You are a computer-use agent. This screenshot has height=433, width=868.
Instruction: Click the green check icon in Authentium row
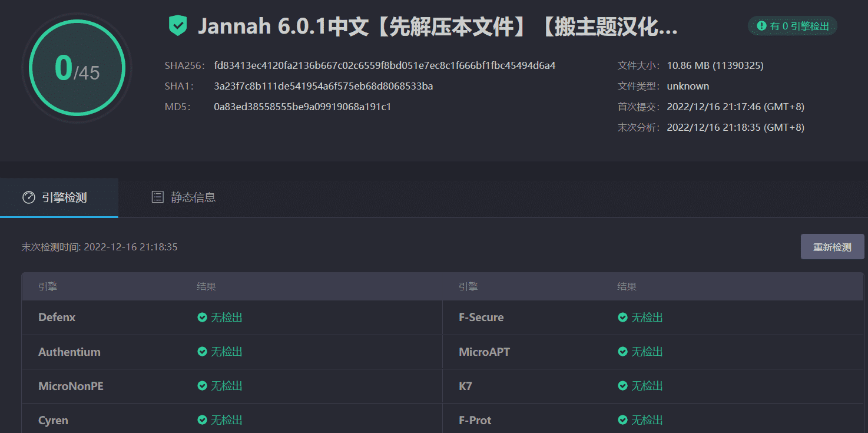pos(202,352)
